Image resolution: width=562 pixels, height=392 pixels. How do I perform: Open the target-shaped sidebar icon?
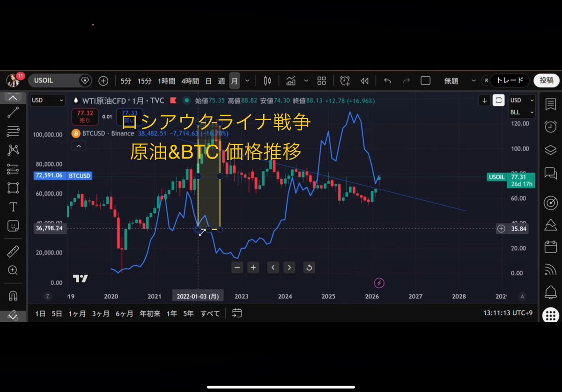tap(550, 203)
